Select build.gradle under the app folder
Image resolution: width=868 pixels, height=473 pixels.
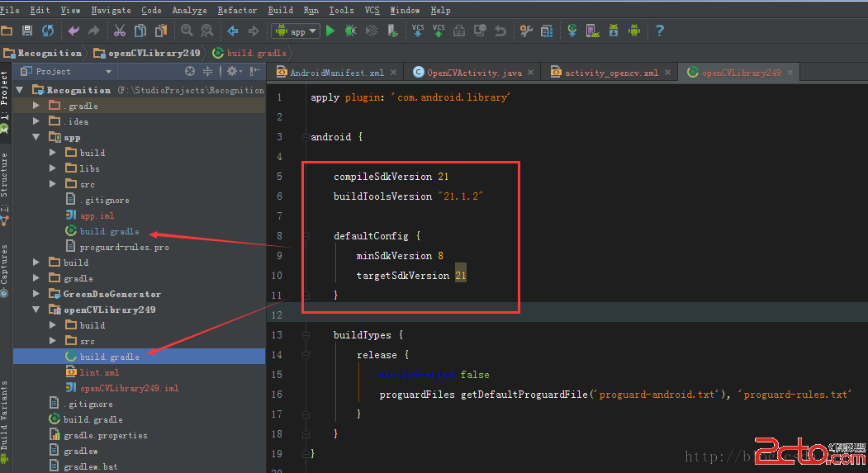click(109, 231)
